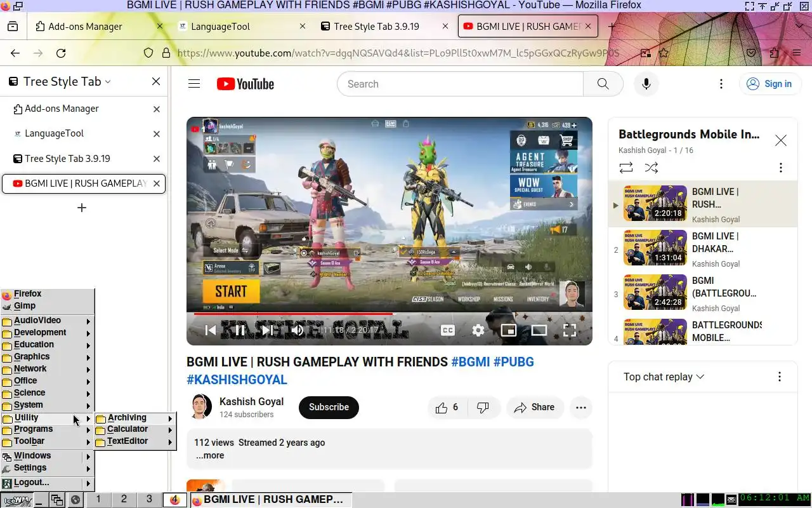
Task: Start voice search with the microphone
Action: (646, 84)
